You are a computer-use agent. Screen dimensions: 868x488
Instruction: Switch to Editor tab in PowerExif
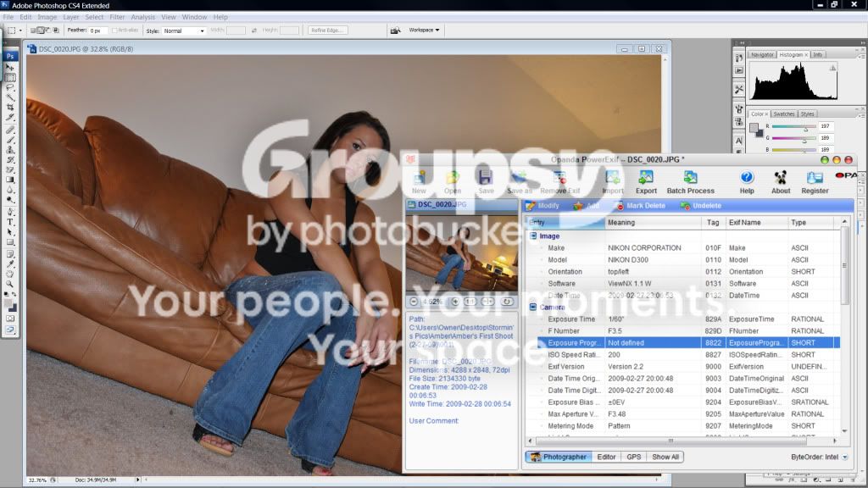click(x=606, y=457)
